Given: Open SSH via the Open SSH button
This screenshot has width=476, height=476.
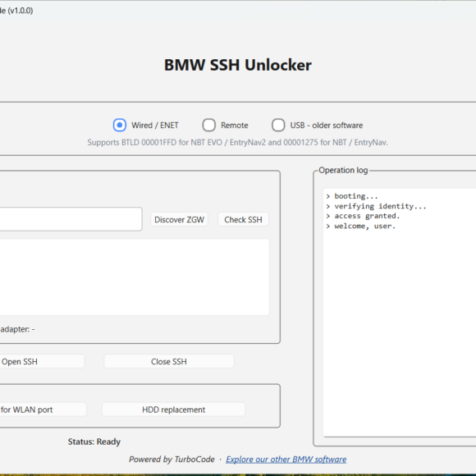Looking at the screenshot, I should pyautogui.click(x=42, y=362).
